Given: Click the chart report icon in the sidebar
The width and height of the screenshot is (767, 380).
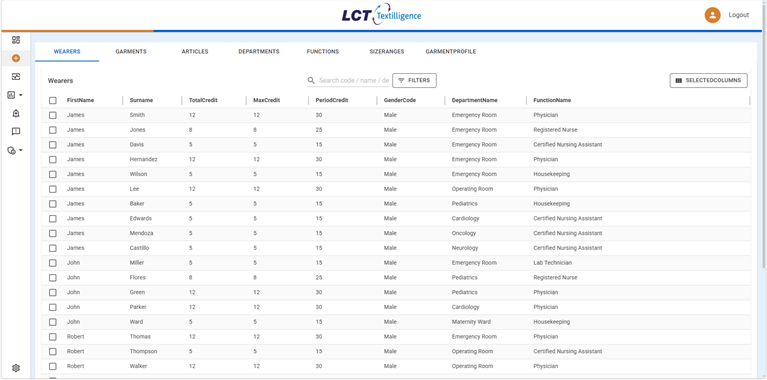Looking at the screenshot, I should pos(12,95).
